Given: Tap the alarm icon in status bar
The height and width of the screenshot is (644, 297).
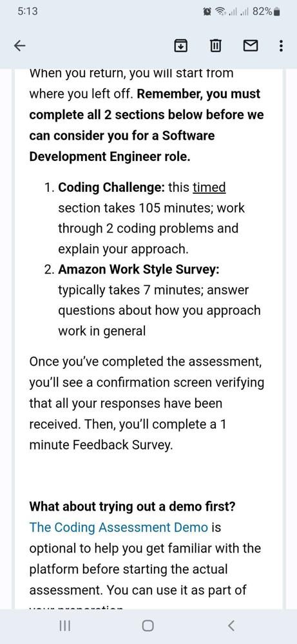Looking at the screenshot, I should pyautogui.click(x=207, y=12).
